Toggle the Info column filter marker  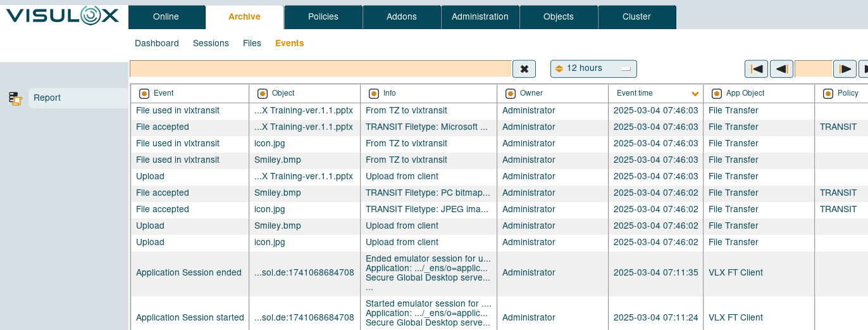coord(374,93)
